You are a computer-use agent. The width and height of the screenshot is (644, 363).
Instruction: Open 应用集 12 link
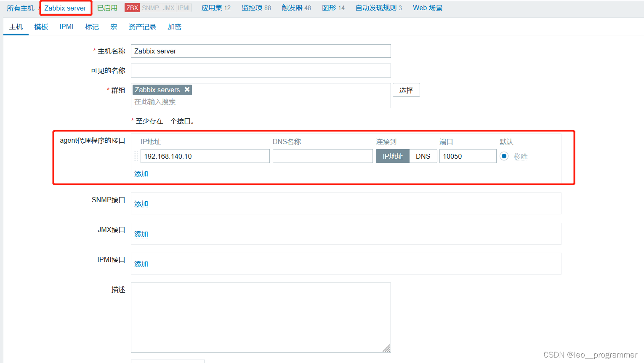[x=216, y=8]
